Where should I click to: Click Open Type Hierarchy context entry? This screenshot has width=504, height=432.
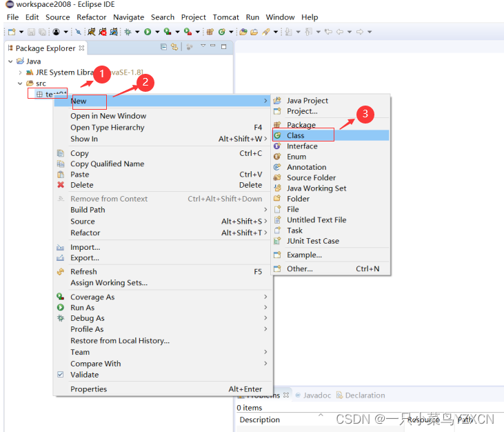[x=163, y=128]
